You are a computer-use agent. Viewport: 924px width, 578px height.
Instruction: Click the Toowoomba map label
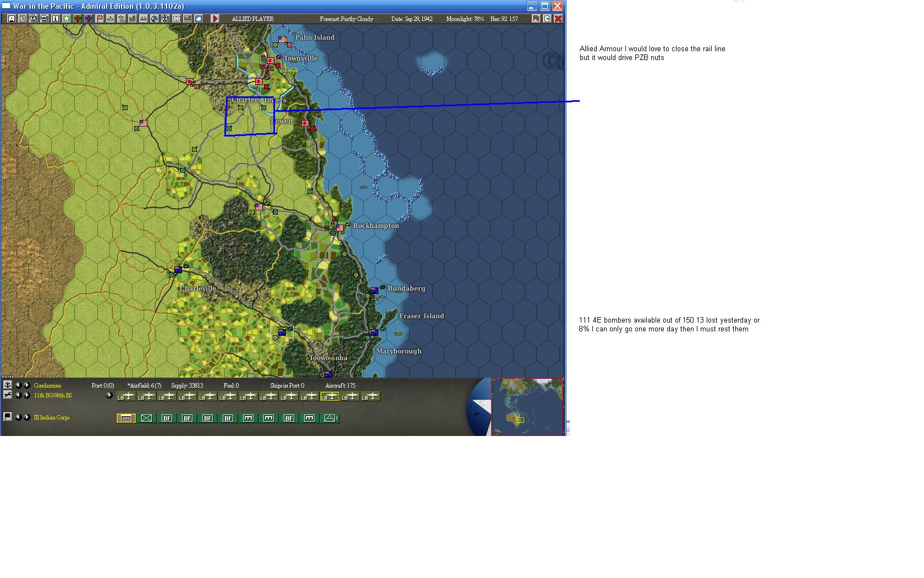pyautogui.click(x=328, y=358)
